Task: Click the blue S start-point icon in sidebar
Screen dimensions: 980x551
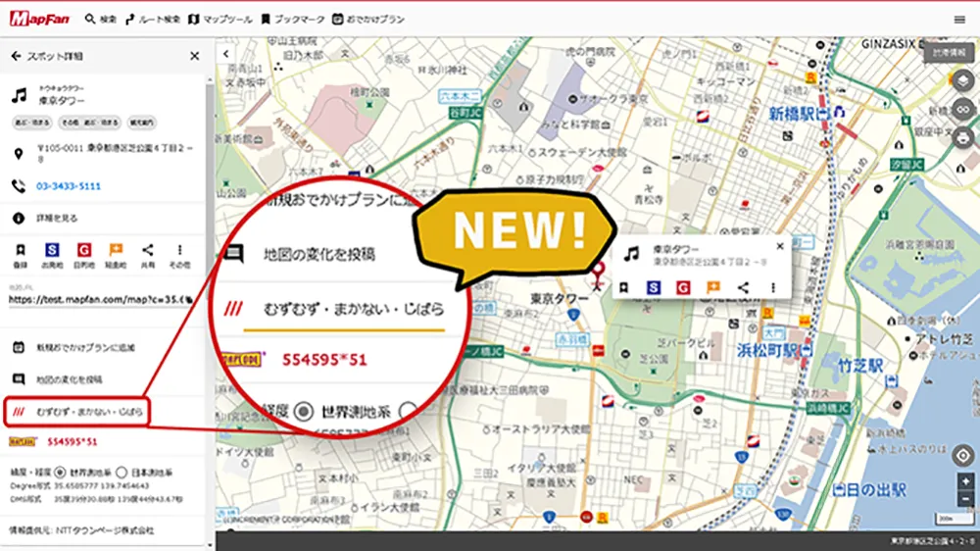Action: [x=52, y=251]
